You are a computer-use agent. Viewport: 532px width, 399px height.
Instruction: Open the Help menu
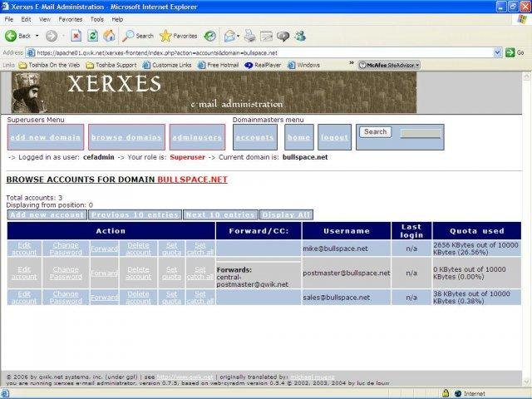[x=117, y=19]
